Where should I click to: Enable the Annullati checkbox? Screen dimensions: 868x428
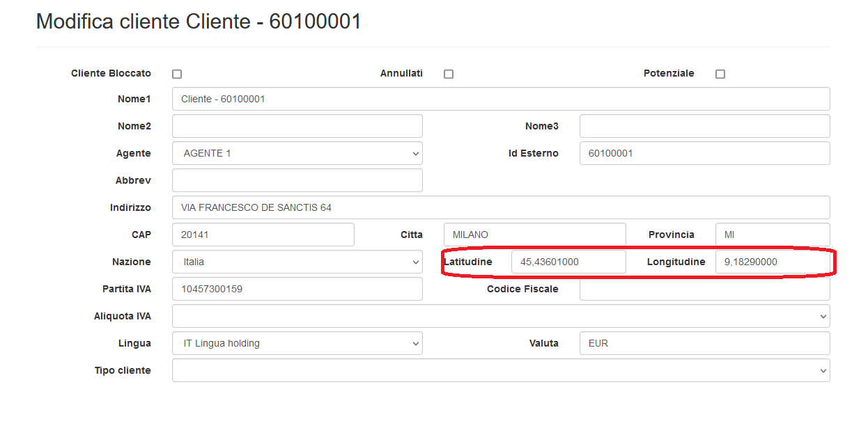click(x=449, y=74)
